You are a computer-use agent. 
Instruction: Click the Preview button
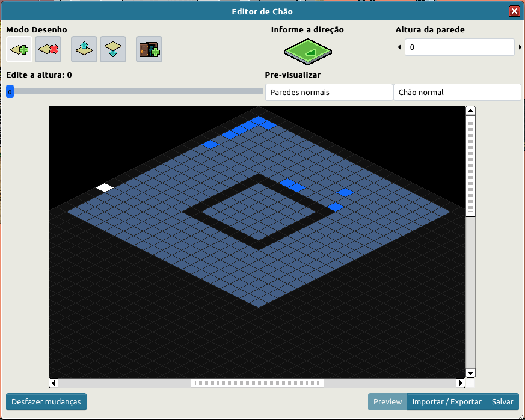[387, 401]
